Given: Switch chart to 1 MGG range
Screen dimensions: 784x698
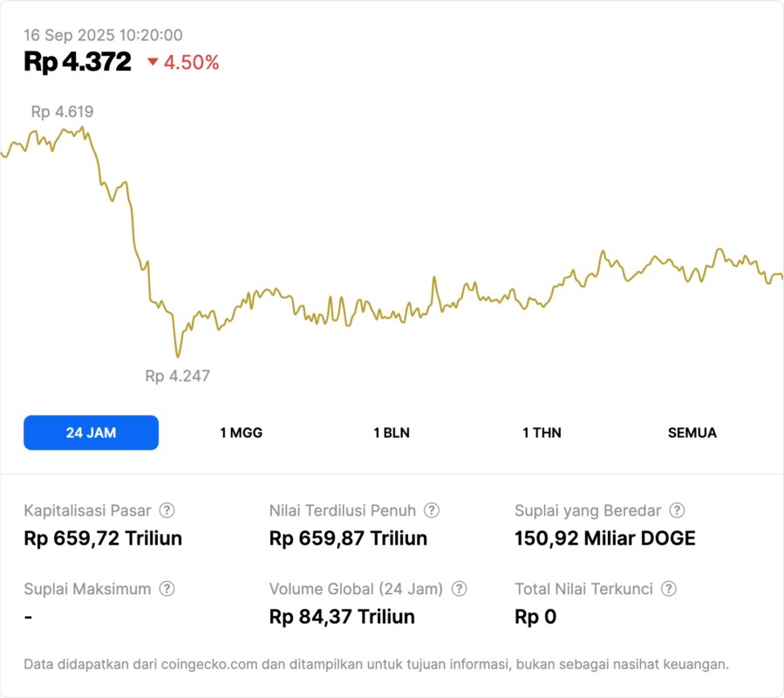Looking at the screenshot, I should 241,433.
